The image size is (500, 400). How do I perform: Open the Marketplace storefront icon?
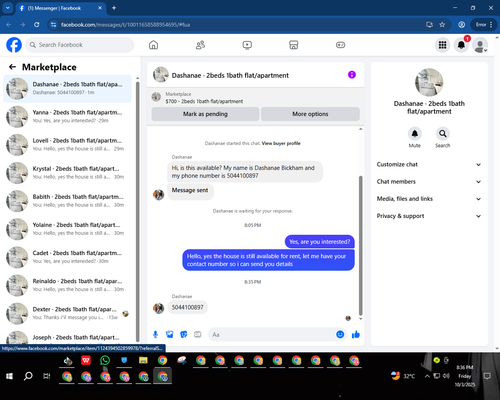pos(294,45)
